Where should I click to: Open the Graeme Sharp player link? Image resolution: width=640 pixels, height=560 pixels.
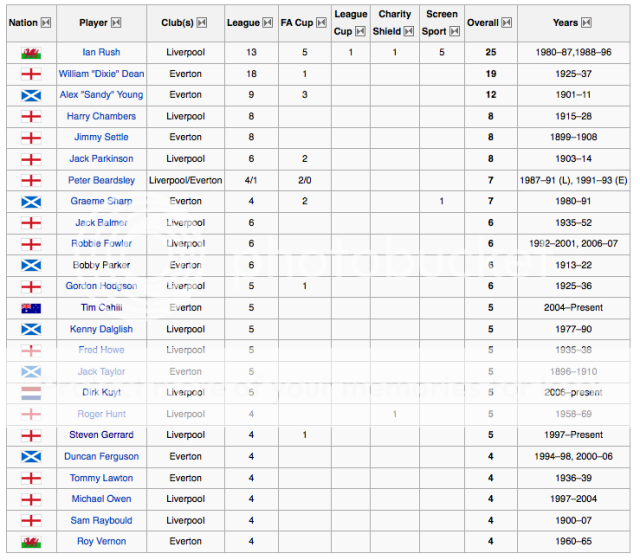[101, 201]
